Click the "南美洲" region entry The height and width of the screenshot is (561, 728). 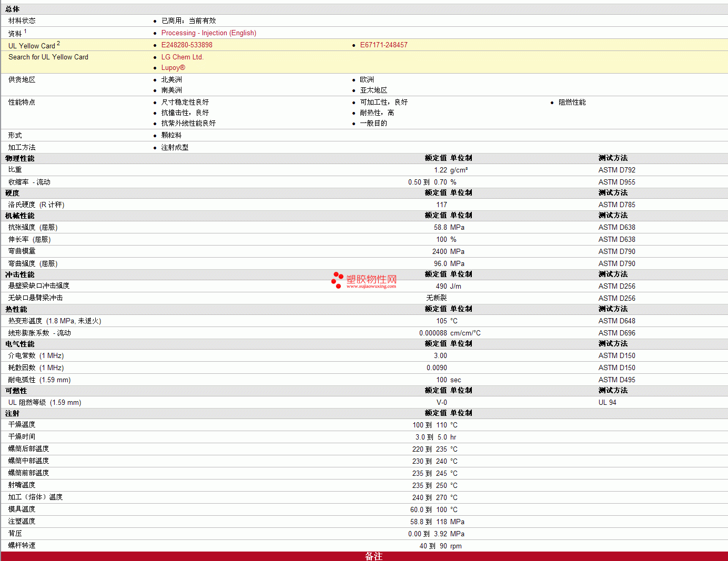tap(171, 90)
